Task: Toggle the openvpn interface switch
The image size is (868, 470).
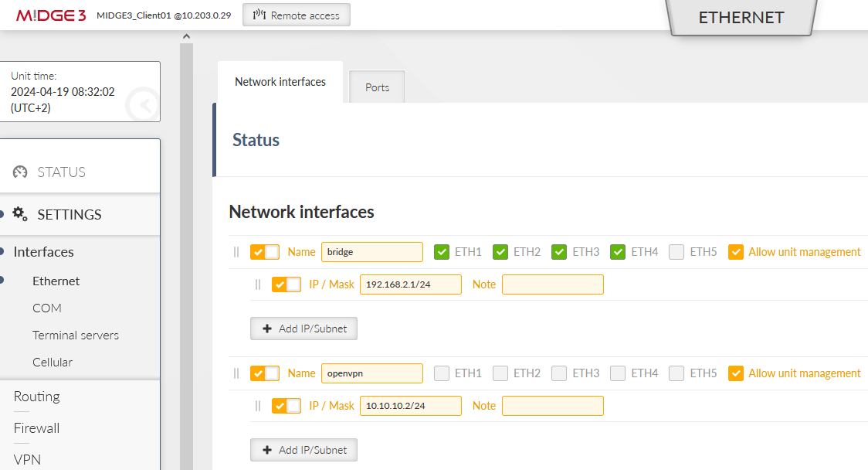Action: coord(265,373)
